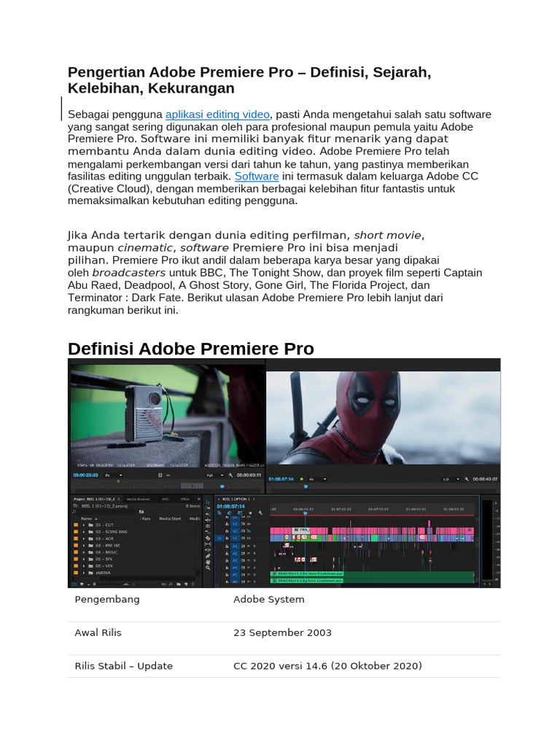This screenshot has height=747, width=560.
Task: Follow the 'Software' hyperlink
Action: pyautogui.click(x=257, y=177)
